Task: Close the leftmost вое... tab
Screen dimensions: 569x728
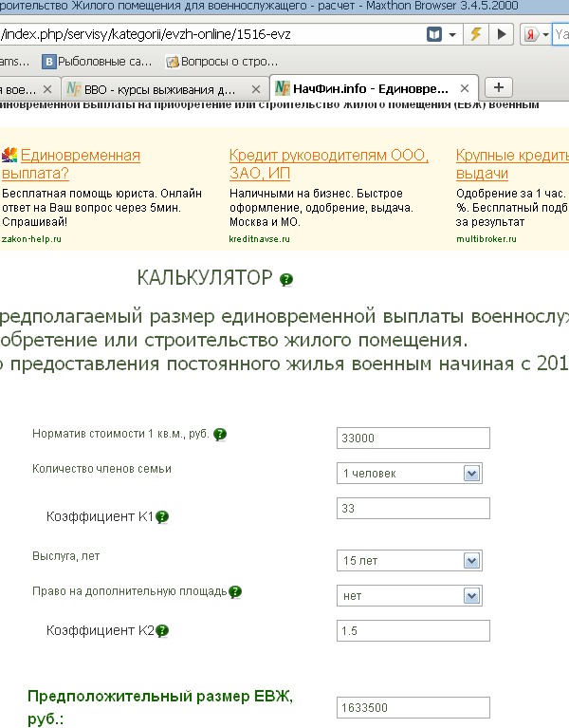Action: click(47, 89)
